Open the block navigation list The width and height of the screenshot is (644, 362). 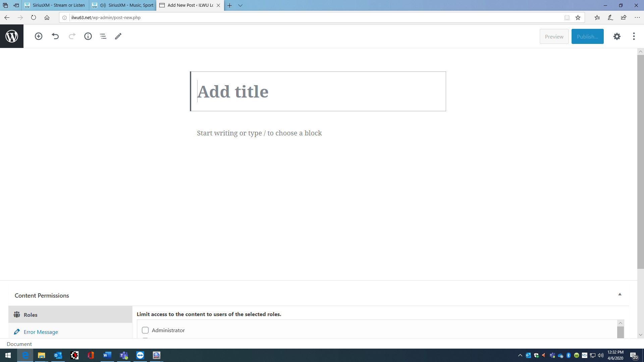pos(103,36)
